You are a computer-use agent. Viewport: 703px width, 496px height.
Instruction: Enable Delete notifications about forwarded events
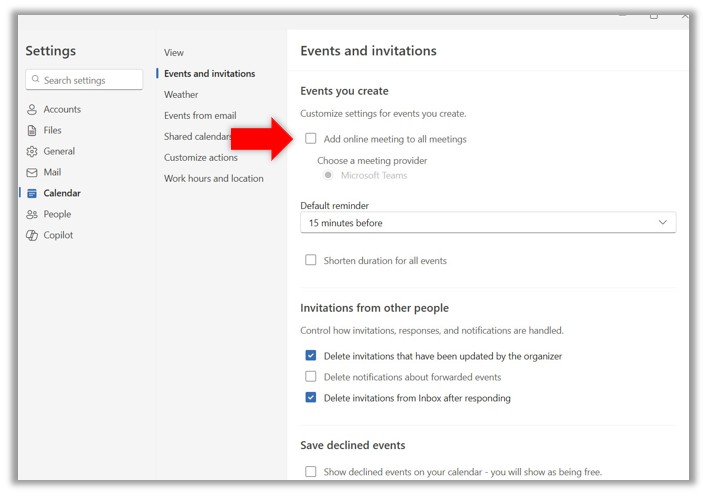tap(311, 377)
